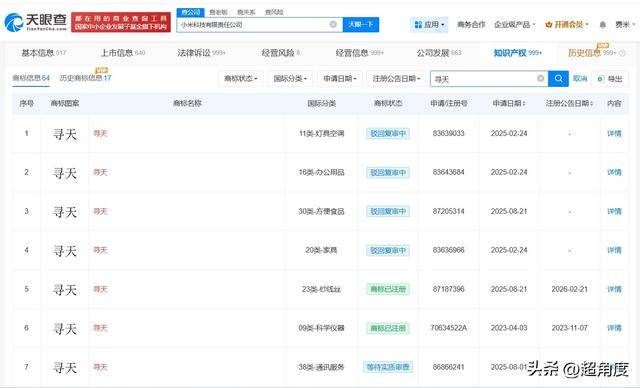Click the crown icon beside 开通会员

[549, 25]
